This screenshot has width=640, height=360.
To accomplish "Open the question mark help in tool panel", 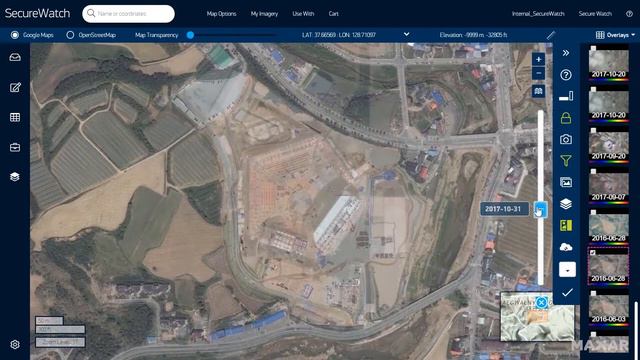I will (x=566, y=75).
